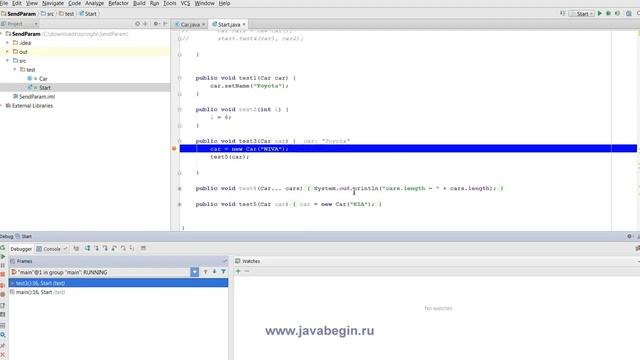
Task: Expand the .idea folder
Action: 7,43
